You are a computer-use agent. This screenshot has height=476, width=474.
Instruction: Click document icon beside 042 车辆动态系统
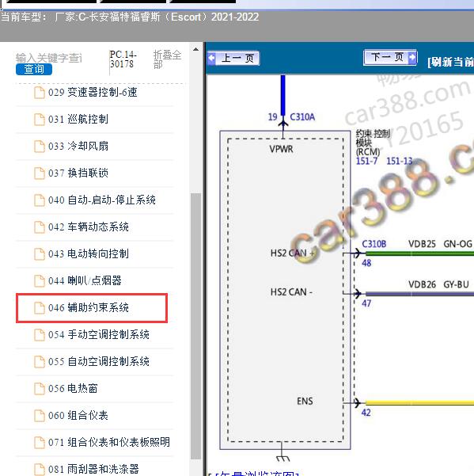(39, 227)
